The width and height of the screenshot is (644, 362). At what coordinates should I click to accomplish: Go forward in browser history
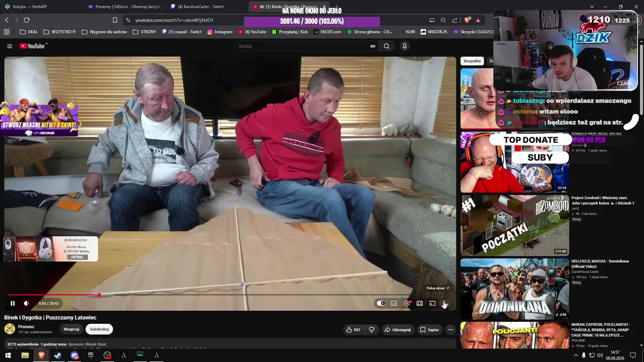pyautogui.click(x=17, y=20)
